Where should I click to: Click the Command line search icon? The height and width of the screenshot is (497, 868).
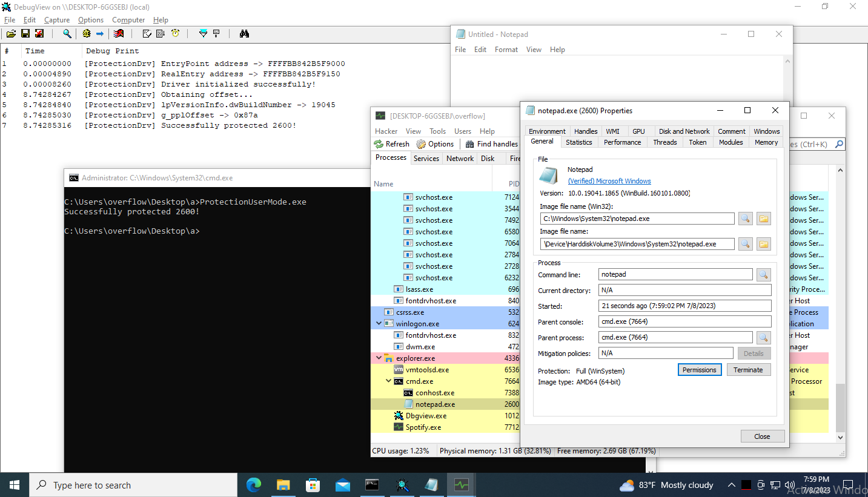point(764,274)
